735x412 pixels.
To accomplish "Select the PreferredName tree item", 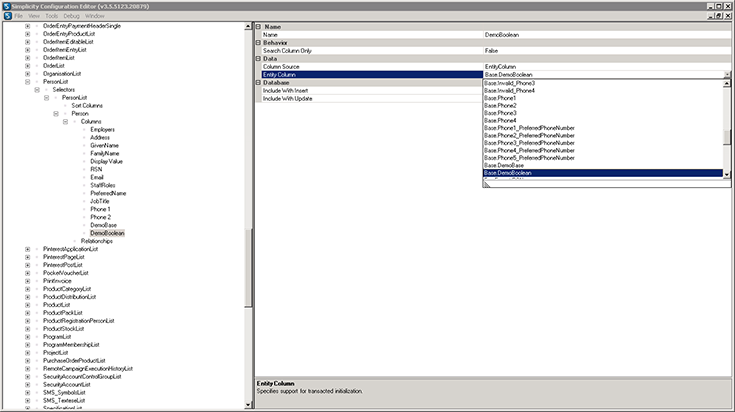I will click(x=108, y=193).
